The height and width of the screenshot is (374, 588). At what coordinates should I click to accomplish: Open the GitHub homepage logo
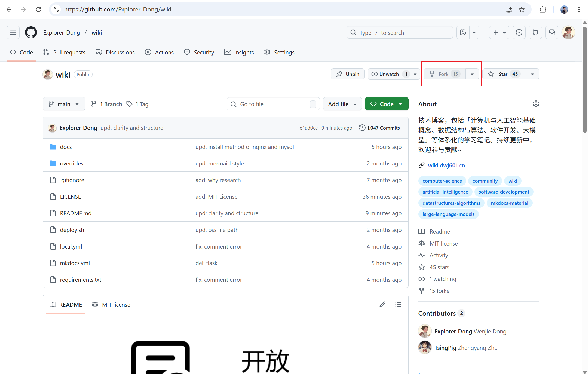[31, 33]
